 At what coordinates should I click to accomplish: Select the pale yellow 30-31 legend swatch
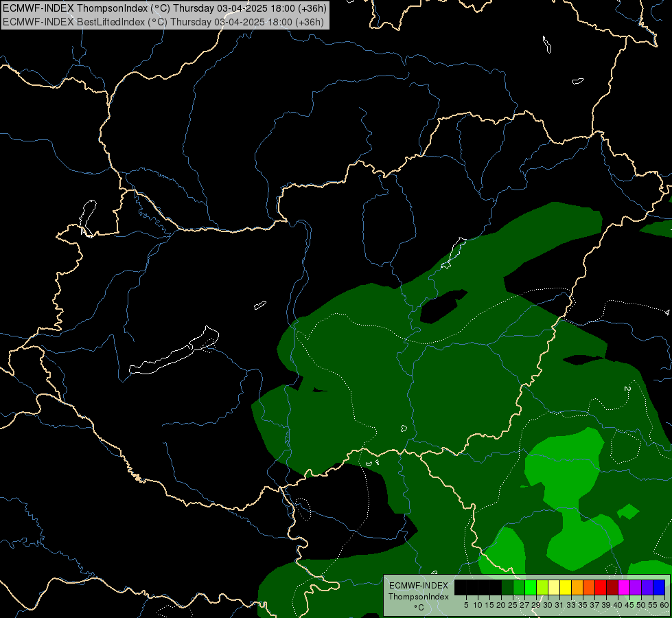(554, 587)
